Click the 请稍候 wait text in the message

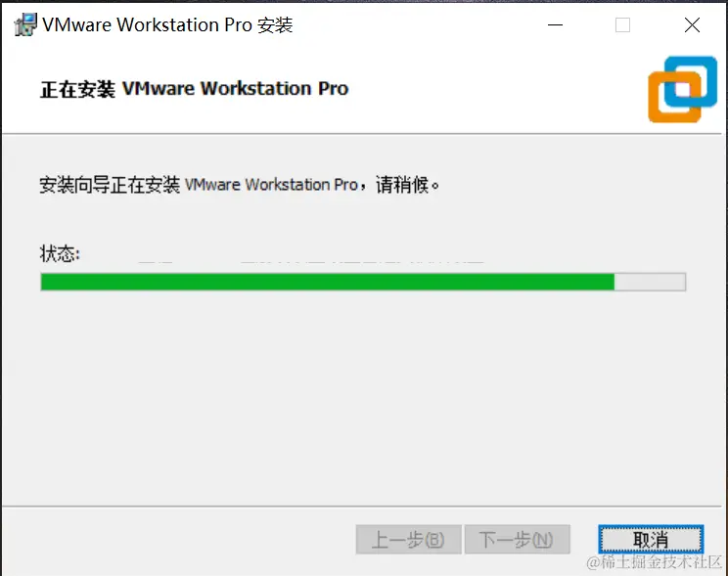[402, 185]
